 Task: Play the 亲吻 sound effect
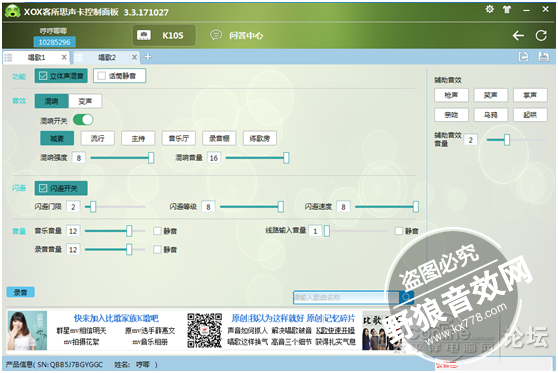click(451, 115)
